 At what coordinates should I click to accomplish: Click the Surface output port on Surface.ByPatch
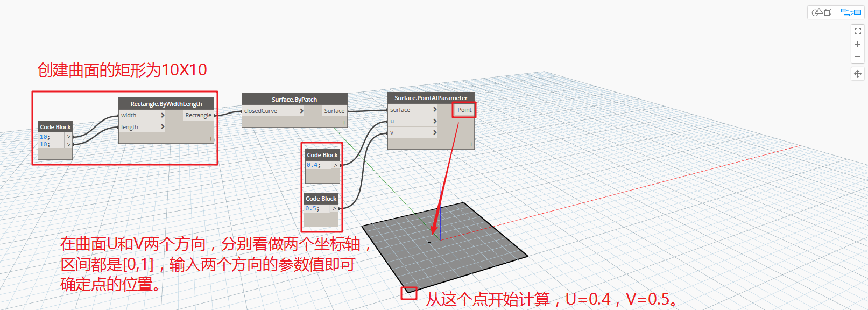334,111
